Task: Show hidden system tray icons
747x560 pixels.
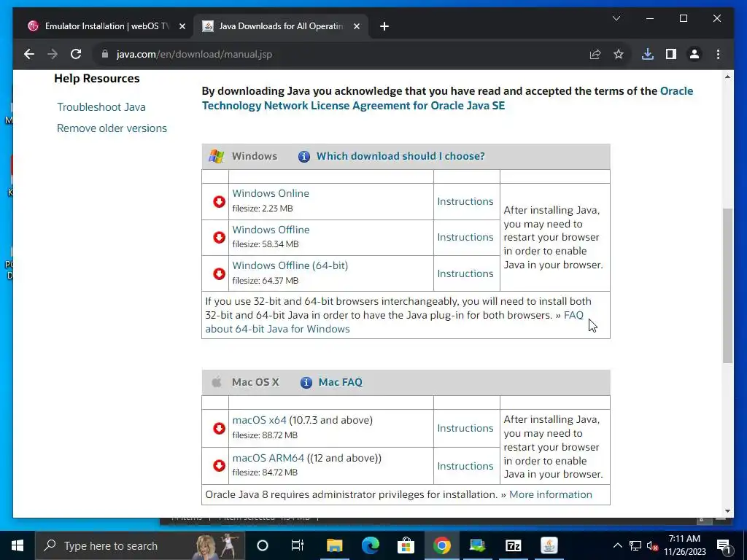Action: [617, 545]
